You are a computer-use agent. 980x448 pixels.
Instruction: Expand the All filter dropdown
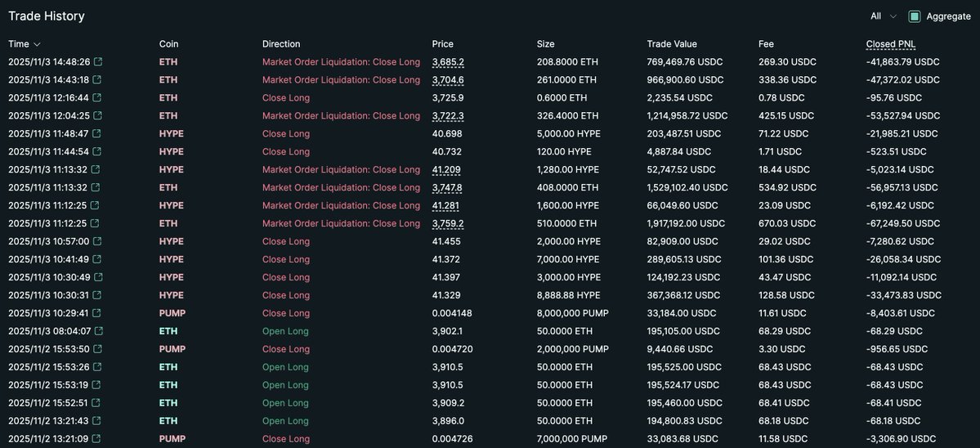tap(884, 16)
